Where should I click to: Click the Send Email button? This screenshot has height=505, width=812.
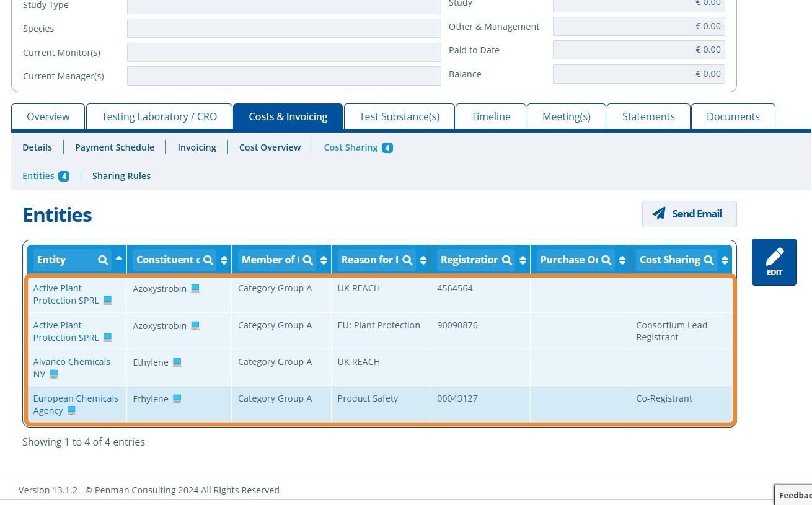689,214
